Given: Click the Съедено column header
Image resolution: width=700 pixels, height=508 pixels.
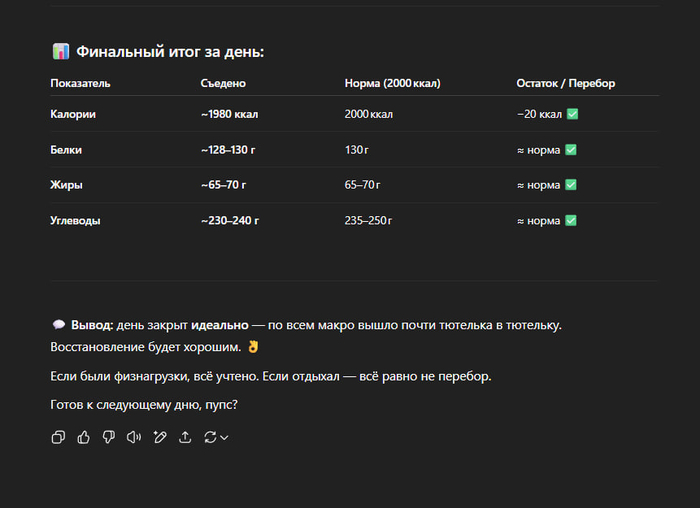Looking at the screenshot, I should (x=223, y=83).
